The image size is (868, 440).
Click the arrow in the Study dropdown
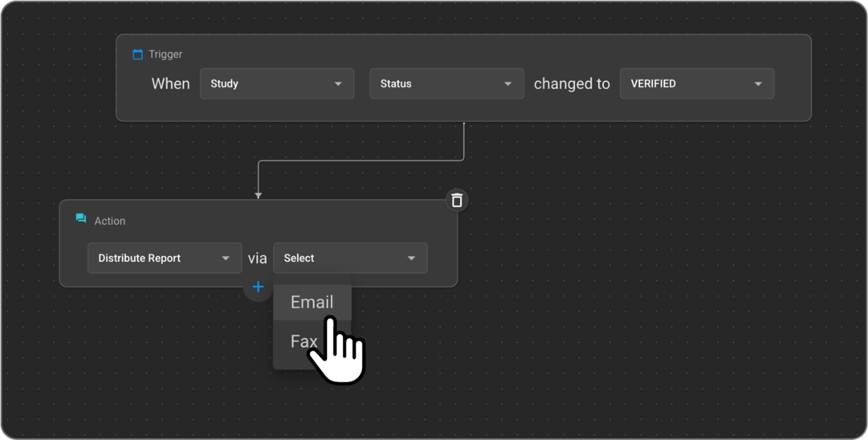(x=338, y=84)
